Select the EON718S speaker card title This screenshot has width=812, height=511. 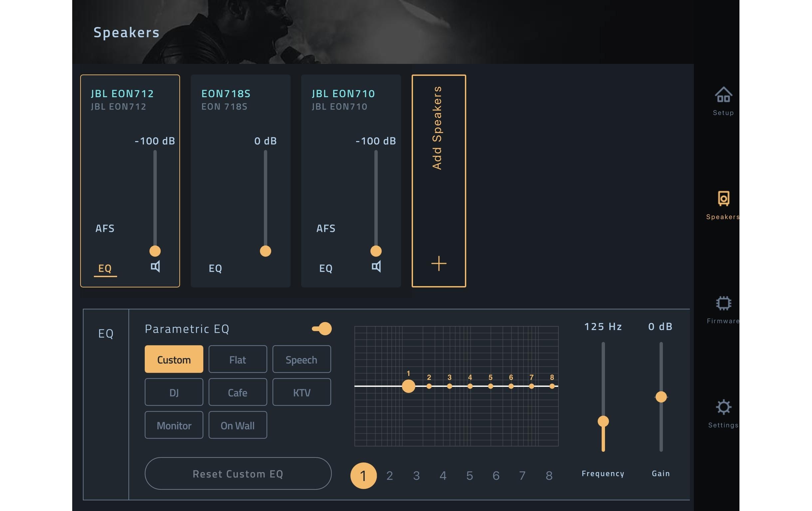[x=226, y=93]
